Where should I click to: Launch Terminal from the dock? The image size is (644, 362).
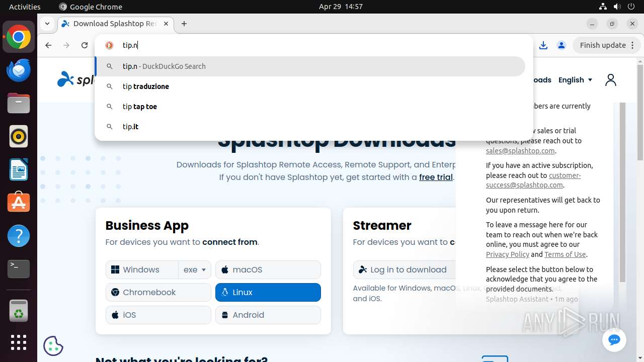(19, 269)
